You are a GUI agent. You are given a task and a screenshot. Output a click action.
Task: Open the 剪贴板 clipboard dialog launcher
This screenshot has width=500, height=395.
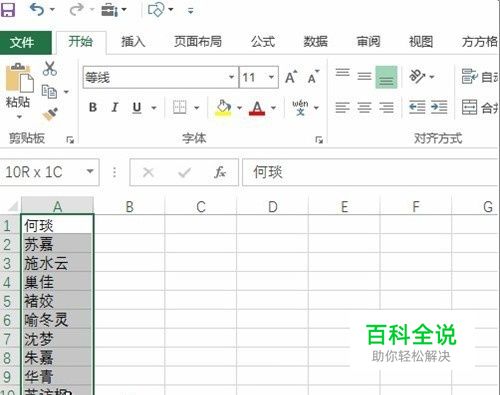[70, 140]
